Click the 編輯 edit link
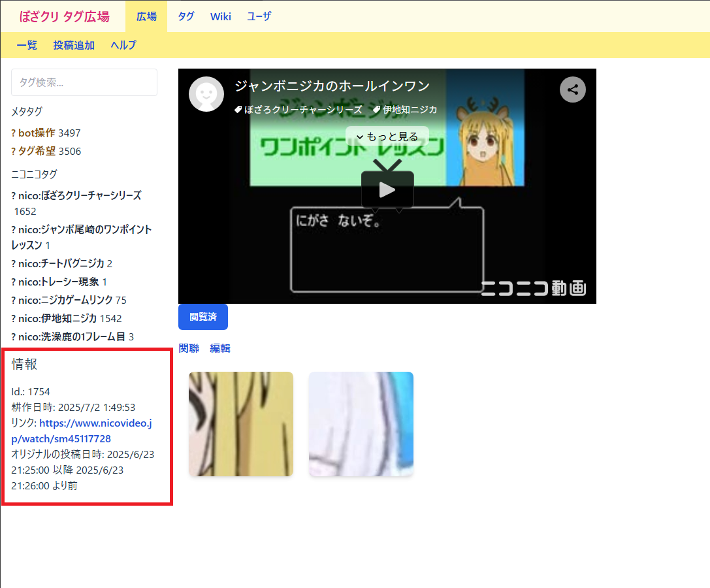 [220, 348]
